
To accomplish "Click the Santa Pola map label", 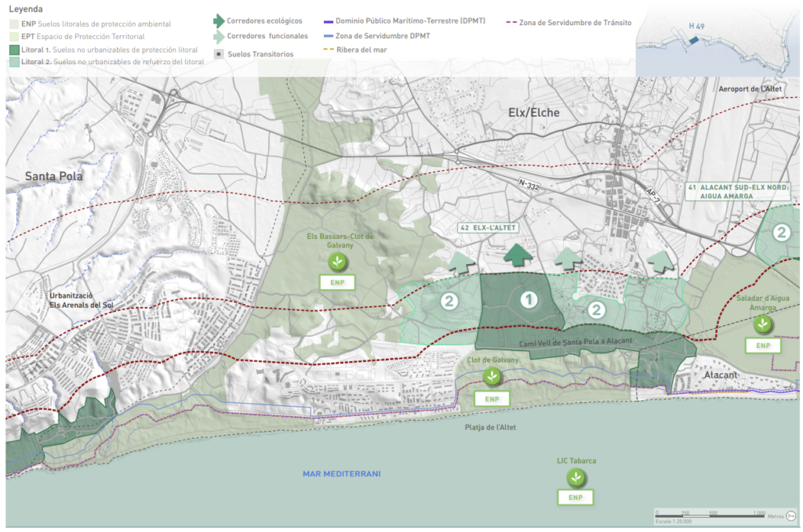I will (x=53, y=176).
